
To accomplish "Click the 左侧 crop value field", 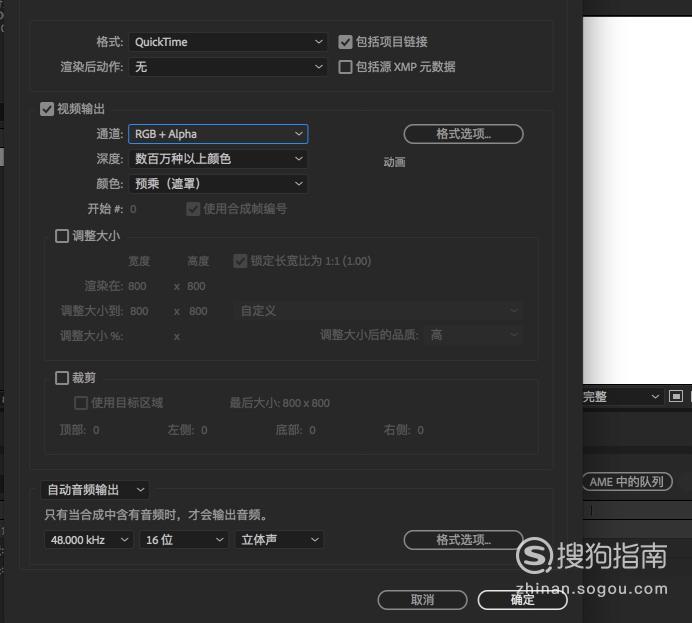I will click(204, 430).
